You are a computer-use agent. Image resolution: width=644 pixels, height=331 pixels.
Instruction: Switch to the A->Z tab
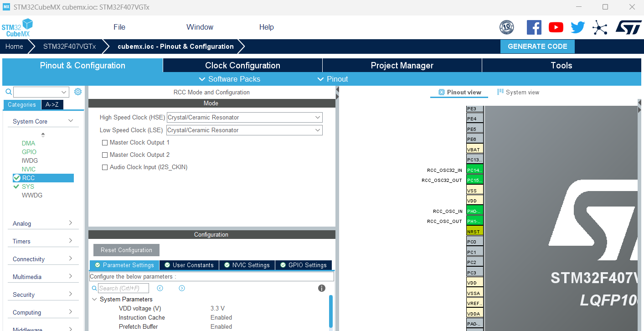pos(52,105)
